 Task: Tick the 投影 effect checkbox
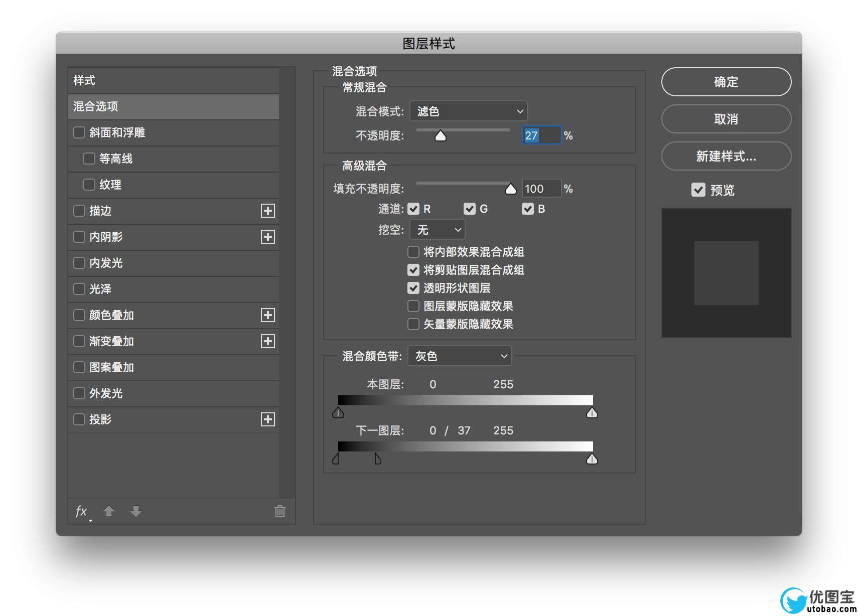click(x=79, y=419)
